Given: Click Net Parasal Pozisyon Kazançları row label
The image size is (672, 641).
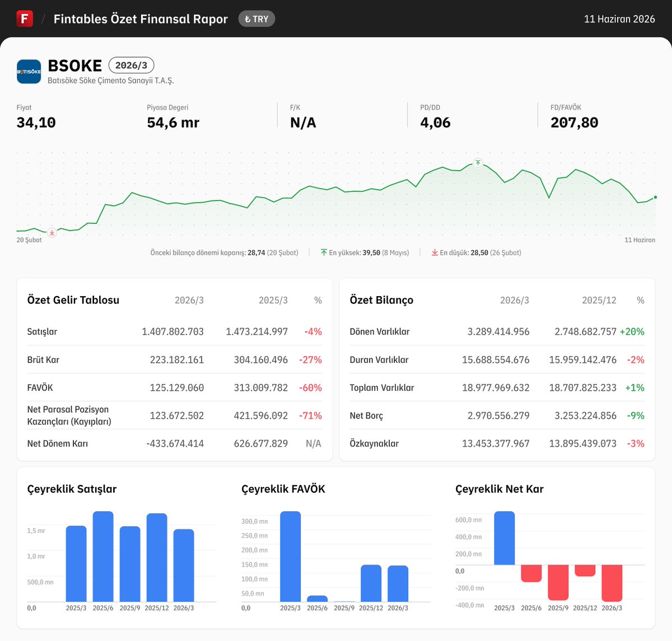Looking at the screenshot, I should click(x=69, y=415).
